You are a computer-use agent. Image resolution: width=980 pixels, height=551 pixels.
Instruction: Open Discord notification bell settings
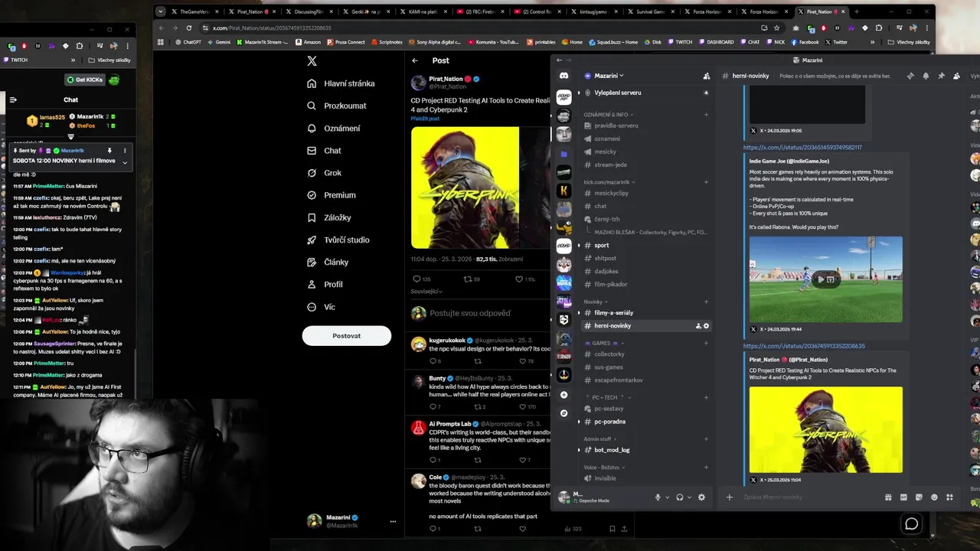coord(926,76)
